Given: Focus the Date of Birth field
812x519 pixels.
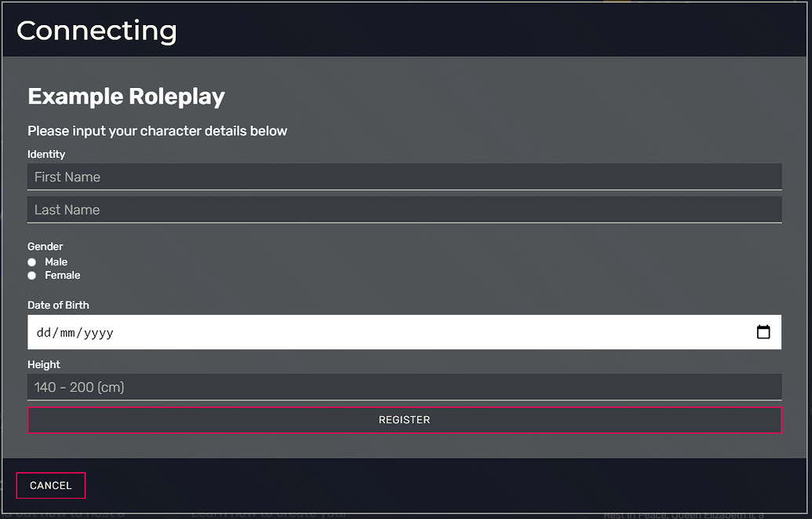Looking at the screenshot, I should click(405, 332).
